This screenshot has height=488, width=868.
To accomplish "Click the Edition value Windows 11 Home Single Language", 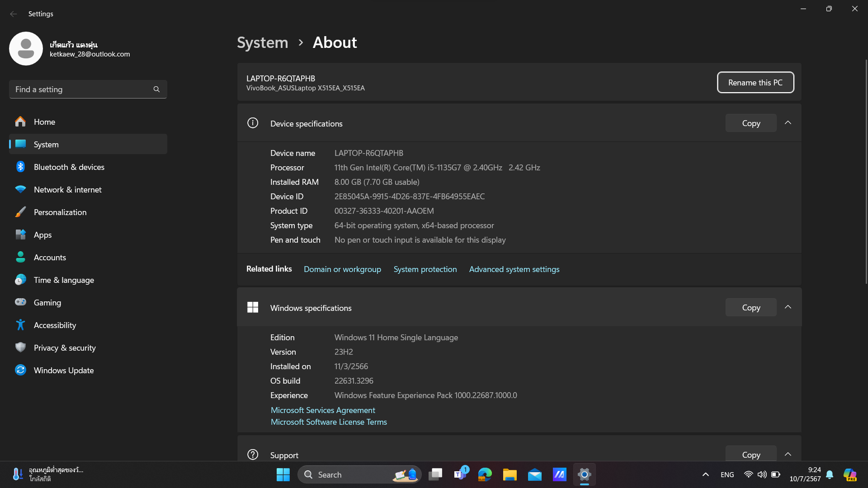I will coord(396,338).
